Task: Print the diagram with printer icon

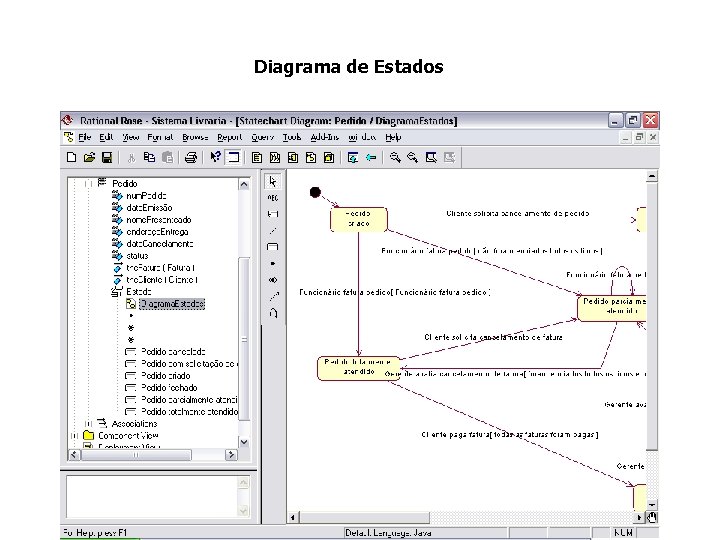Action: coord(191,158)
